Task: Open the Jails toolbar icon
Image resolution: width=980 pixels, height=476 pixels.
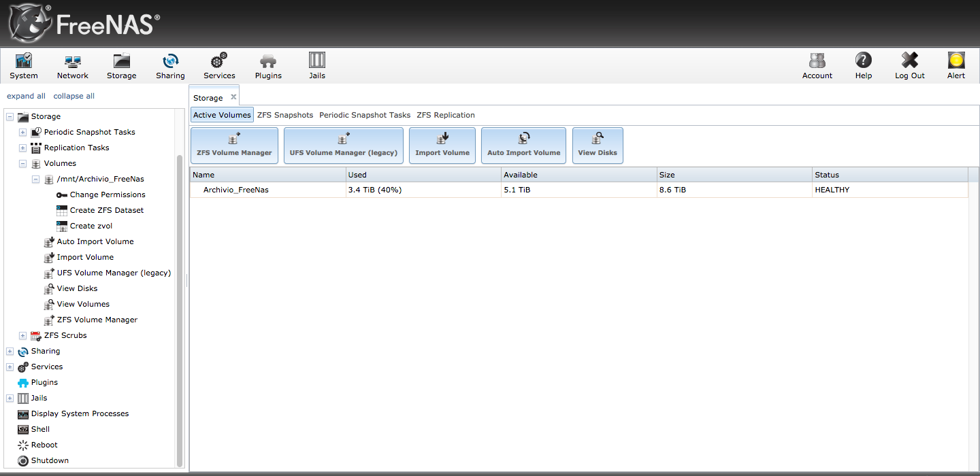Action: [317, 66]
